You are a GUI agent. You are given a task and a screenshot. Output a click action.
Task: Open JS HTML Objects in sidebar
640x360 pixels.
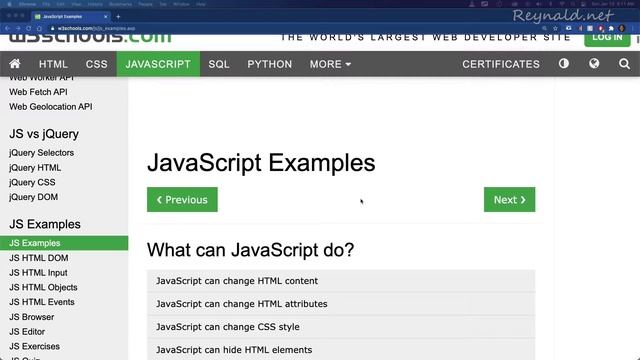point(43,287)
